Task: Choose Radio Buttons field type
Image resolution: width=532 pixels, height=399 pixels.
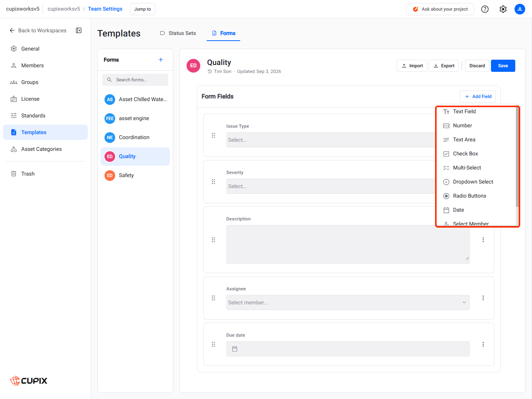Action: pyautogui.click(x=477, y=196)
